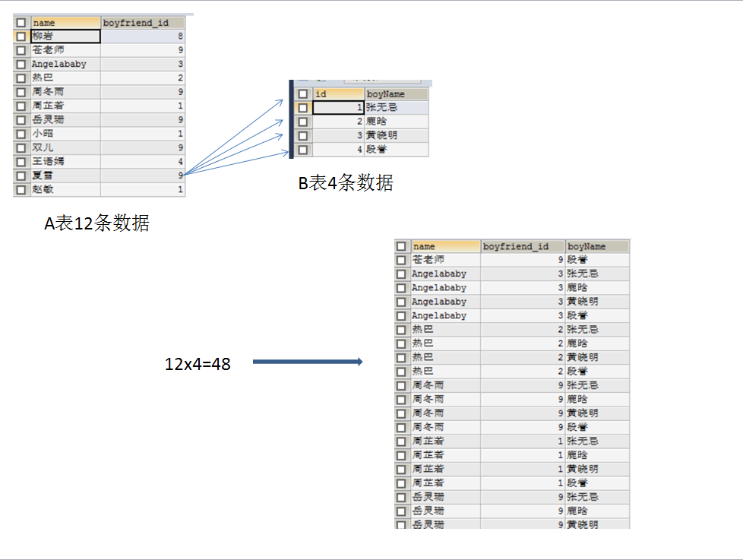Select boyfriend_id value 4 for 王语嫣

click(143, 162)
